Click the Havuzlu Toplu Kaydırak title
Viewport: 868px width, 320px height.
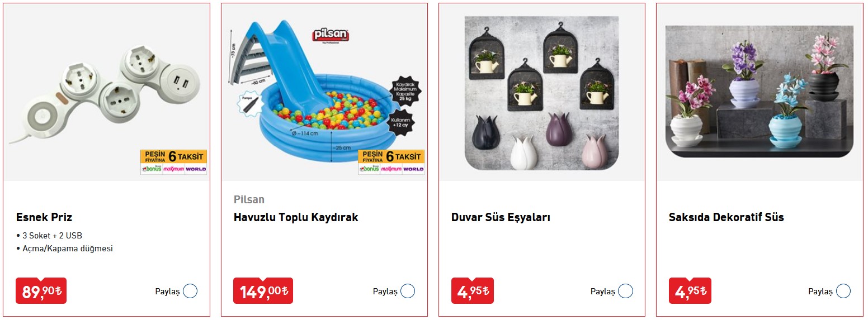coord(296,217)
